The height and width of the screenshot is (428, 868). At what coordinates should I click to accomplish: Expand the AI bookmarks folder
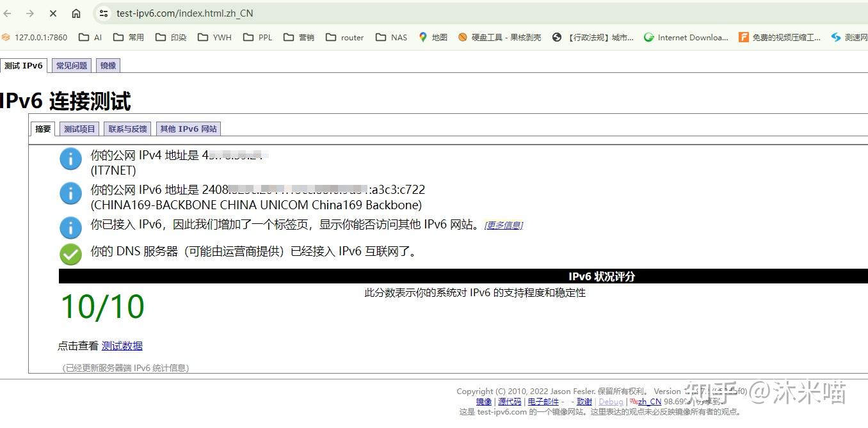point(90,37)
